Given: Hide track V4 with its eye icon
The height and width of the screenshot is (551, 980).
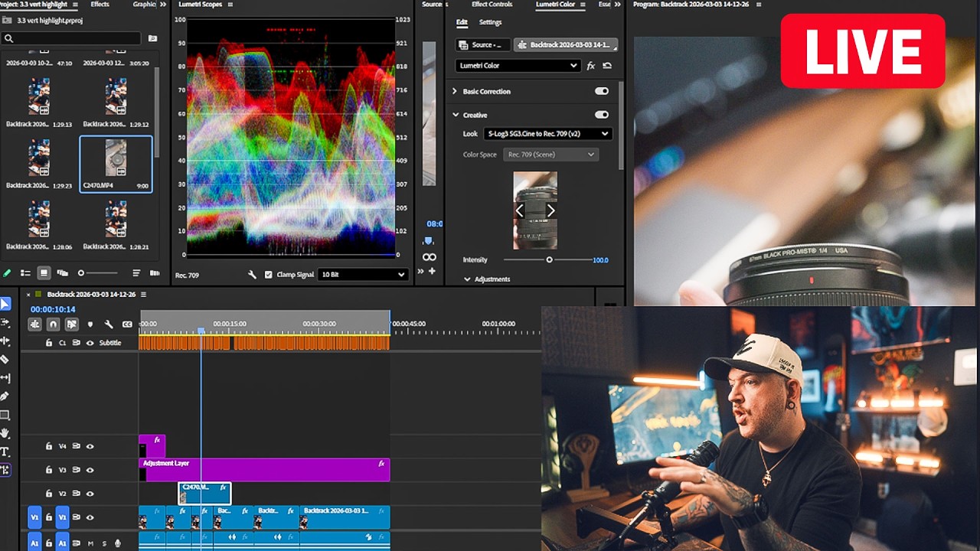Looking at the screenshot, I should (x=90, y=446).
